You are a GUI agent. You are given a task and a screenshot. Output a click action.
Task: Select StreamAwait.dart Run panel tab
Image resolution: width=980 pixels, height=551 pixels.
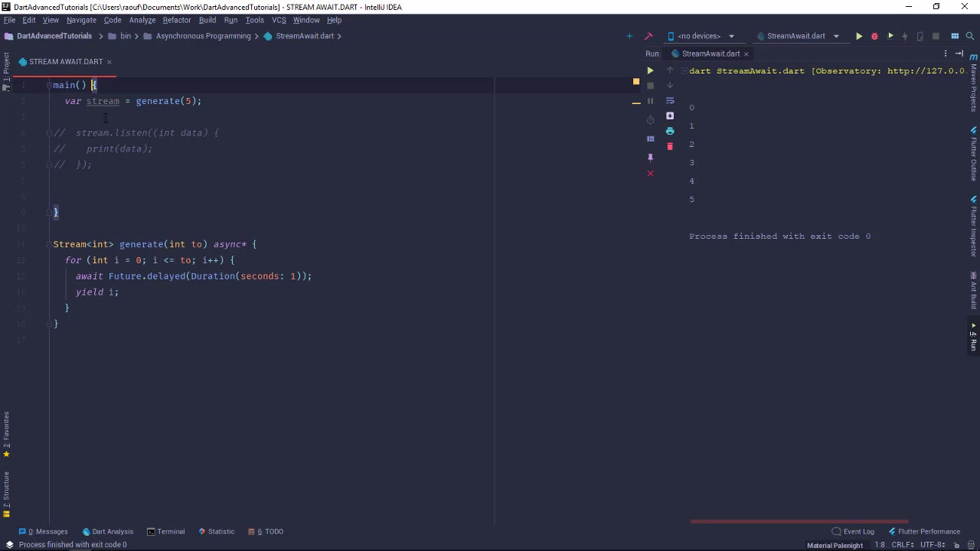click(x=710, y=54)
